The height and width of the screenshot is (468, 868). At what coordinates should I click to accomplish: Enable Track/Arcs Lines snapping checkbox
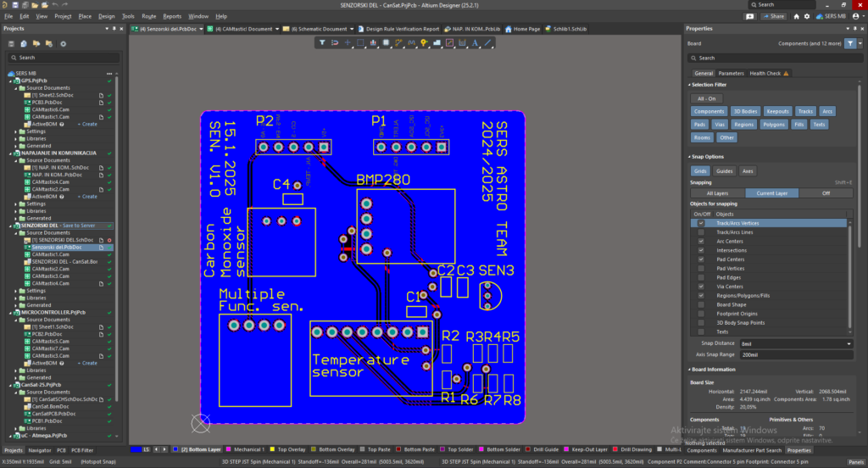click(700, 232)
